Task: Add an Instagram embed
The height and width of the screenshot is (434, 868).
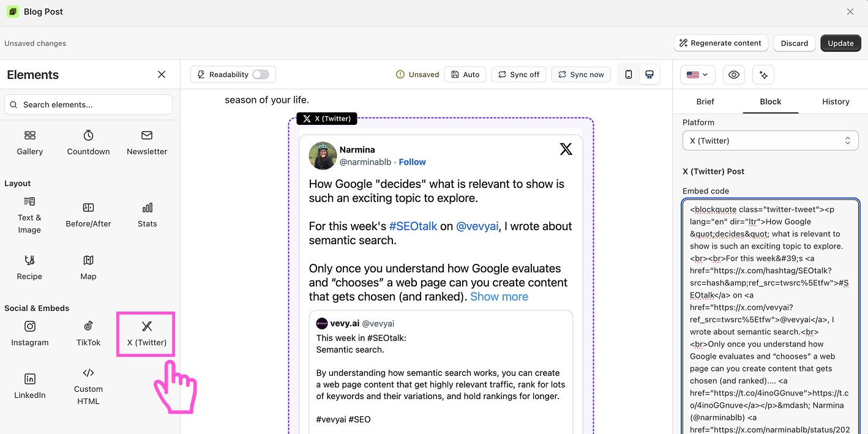Action: [x=29, y=334]
